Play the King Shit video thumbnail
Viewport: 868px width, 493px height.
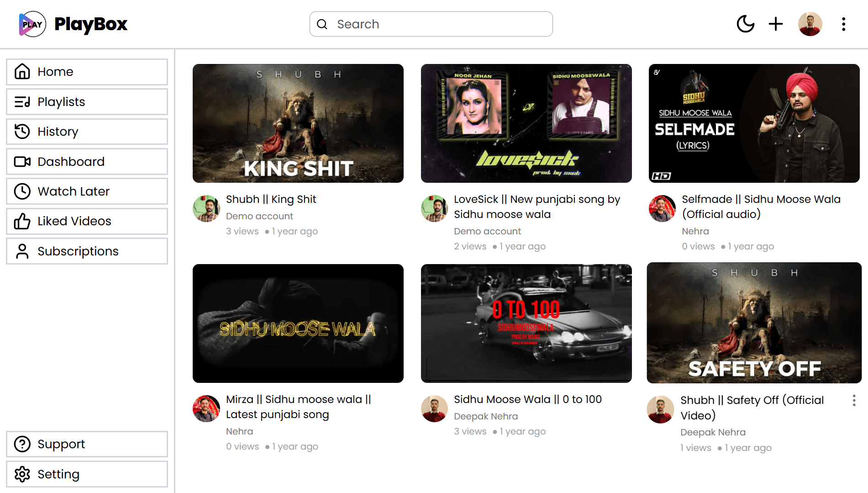pos(298,123)
